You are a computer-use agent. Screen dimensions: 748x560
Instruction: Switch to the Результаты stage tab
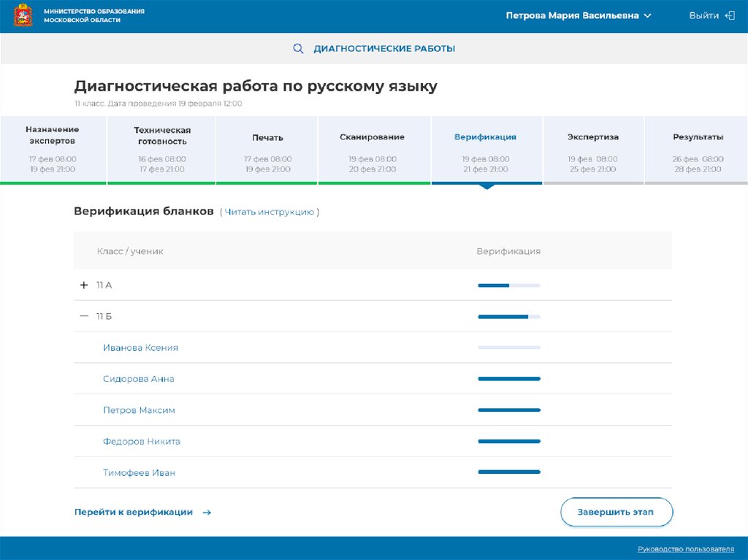pyautogui.click(x=698, y=149)
